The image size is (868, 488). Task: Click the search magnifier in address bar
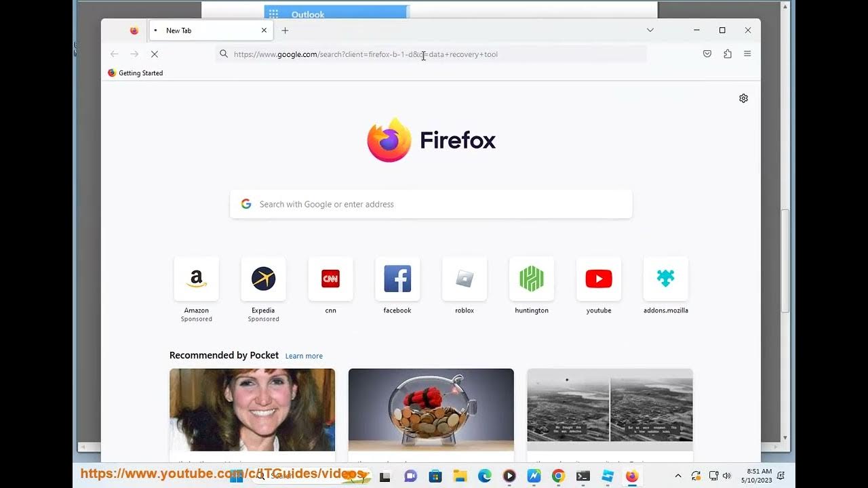pos(224,54)
